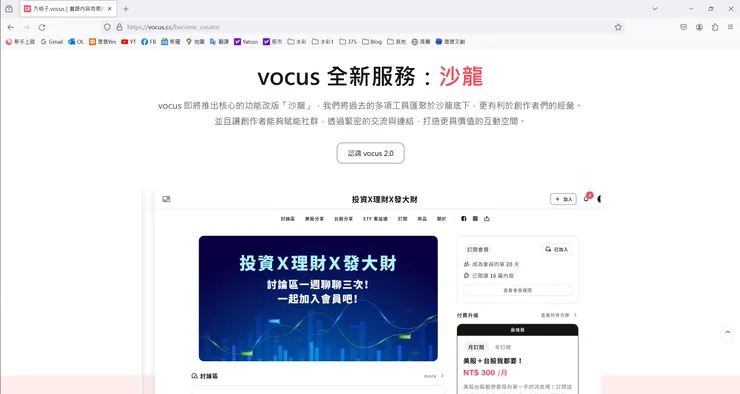Image resolution: width=740 pixels, height=394 pixels.
Task: Open the translate bookmark
Action: (219, 42)
